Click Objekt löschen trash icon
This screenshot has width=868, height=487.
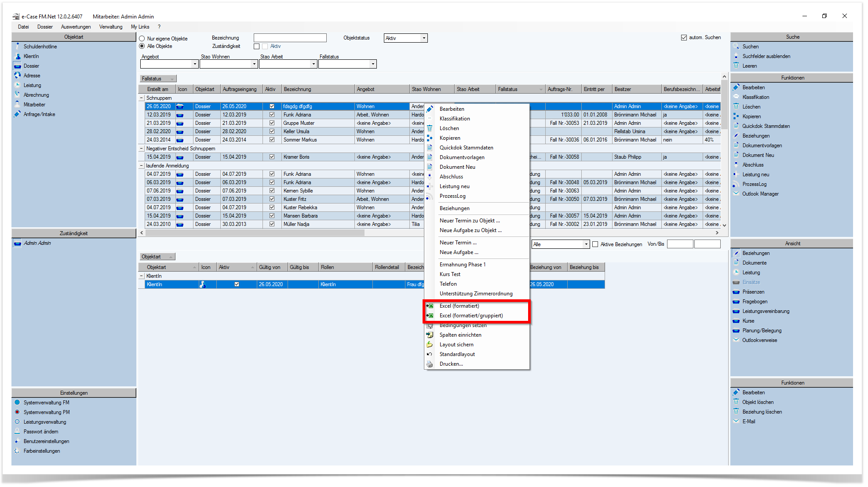[x=736, y=402]
